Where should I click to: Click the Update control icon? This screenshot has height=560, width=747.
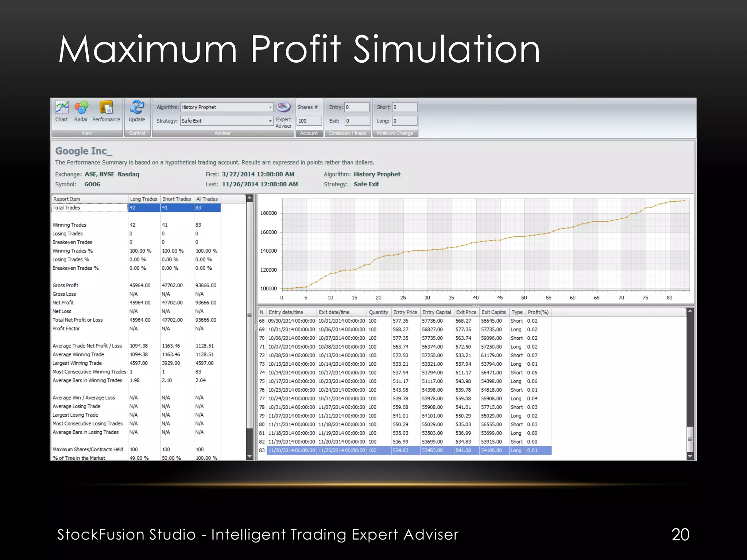[x=137, y=111]
